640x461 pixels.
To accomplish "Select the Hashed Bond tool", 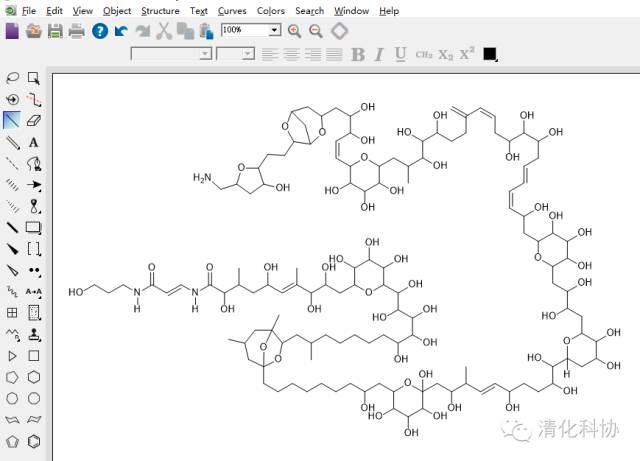I will [12, 185].
